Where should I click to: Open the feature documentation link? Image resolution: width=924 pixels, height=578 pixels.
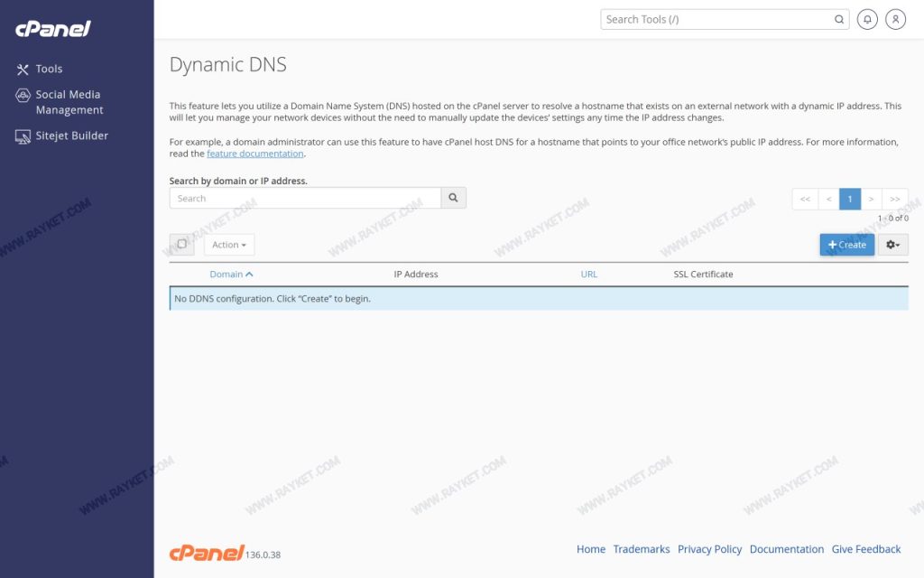255,154
